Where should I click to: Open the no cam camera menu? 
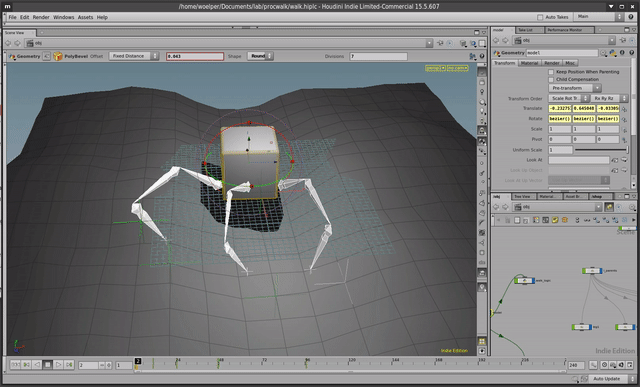pyautogui.click(x=457, y=68)
